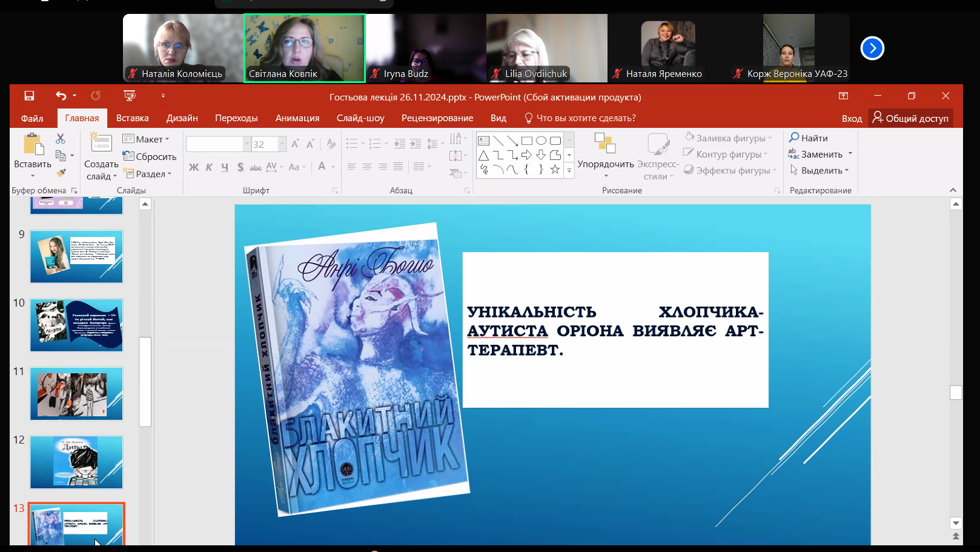Click the numbered list icon

coord(375,144)
